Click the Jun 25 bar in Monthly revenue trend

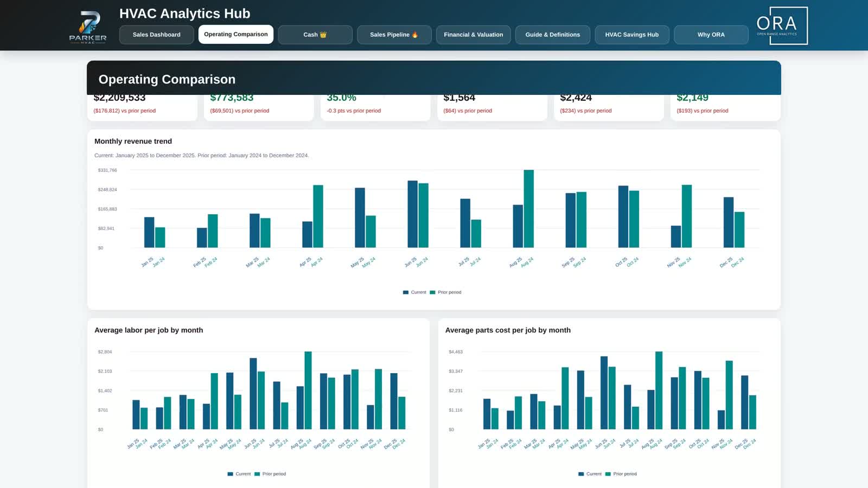click(x=412, y=214)
